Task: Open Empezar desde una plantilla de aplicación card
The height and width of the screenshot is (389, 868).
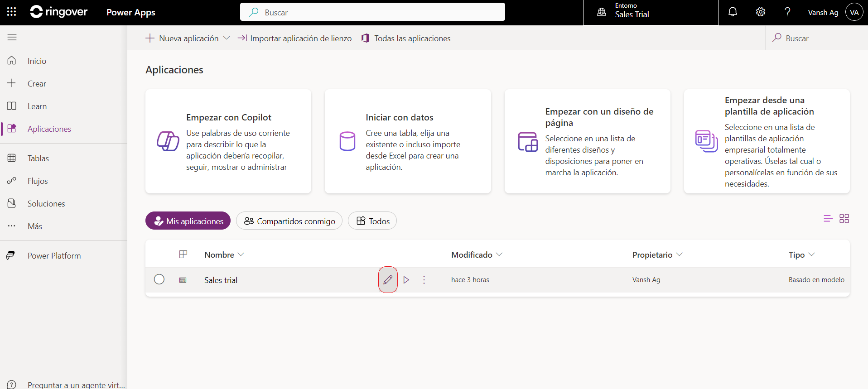Action: (767, 141)
